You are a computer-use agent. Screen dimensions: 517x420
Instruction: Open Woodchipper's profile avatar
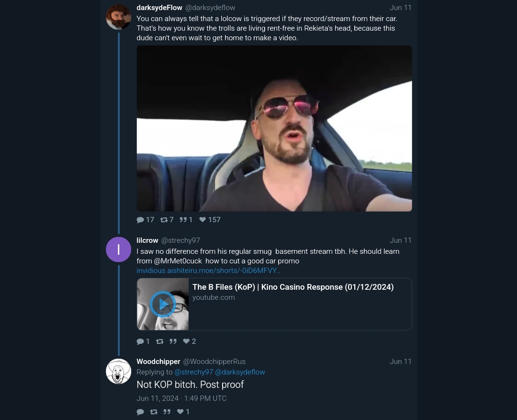[x=118, y=371]
